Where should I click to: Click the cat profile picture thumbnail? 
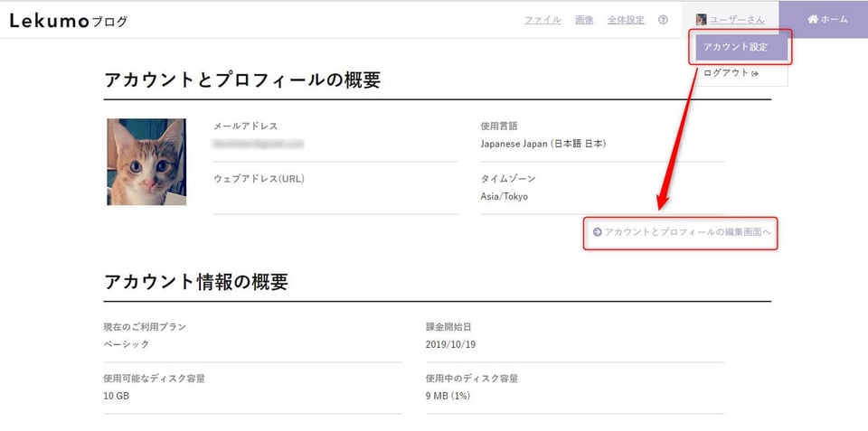tap(146, 162)
